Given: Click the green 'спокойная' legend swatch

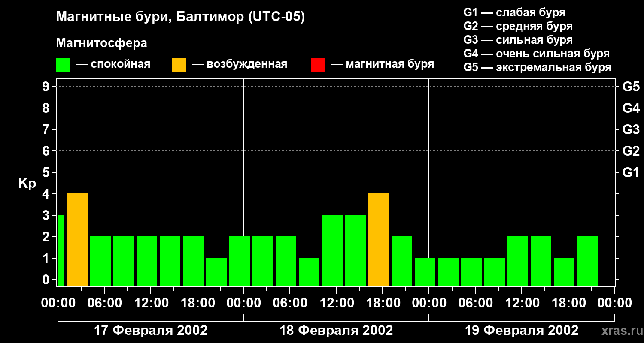Looking at the screenshot, I should pyautogui.click(x=63, y=65).
